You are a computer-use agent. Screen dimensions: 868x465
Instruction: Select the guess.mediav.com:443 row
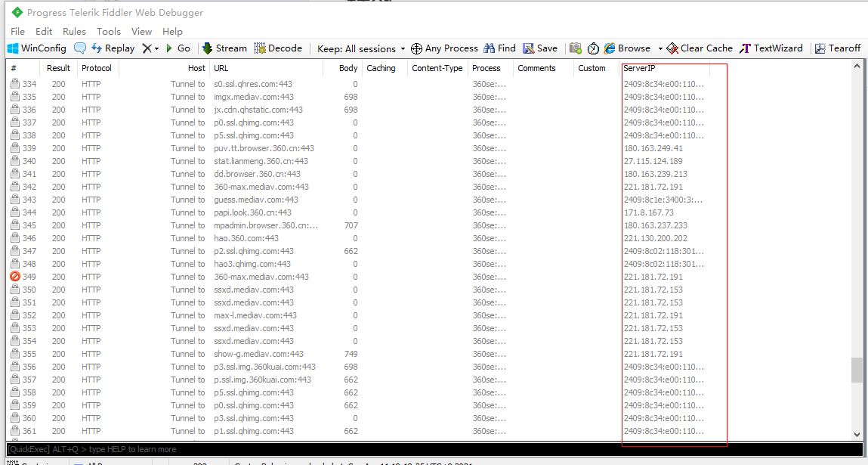point(357,200)
